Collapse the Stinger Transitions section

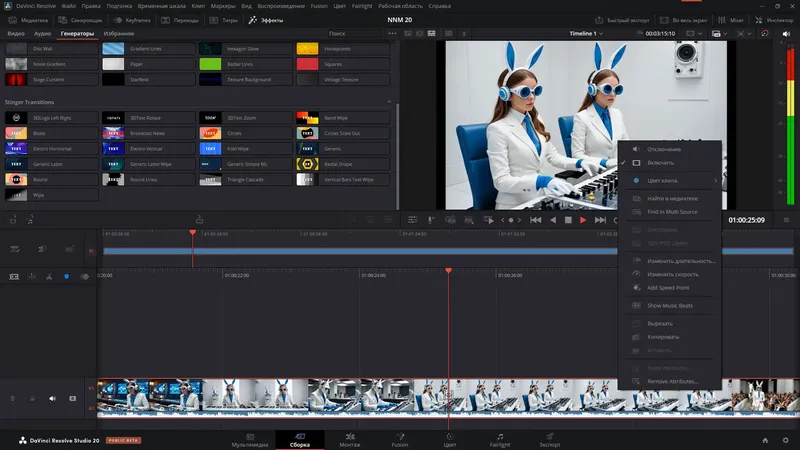(389, 102)
